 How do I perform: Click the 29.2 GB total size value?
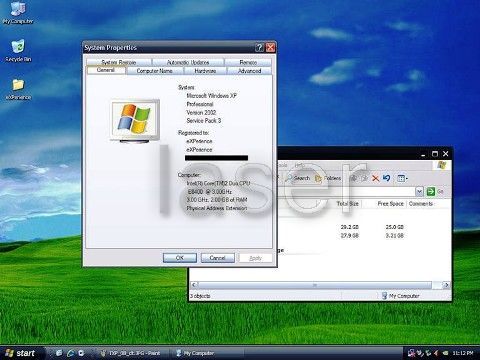point(349,227)
